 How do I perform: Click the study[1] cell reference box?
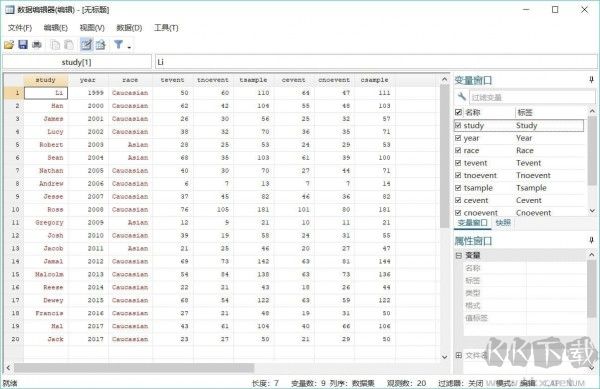(77, 62)
